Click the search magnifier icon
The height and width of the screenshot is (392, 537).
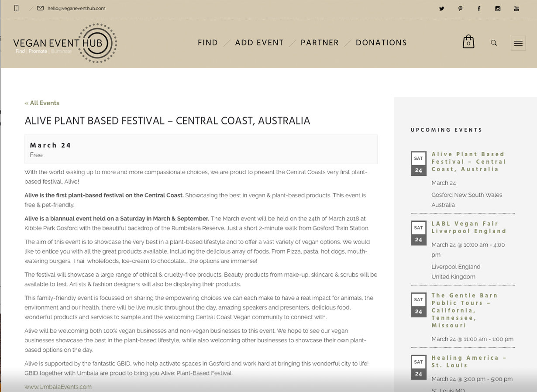tap(494, 43)
